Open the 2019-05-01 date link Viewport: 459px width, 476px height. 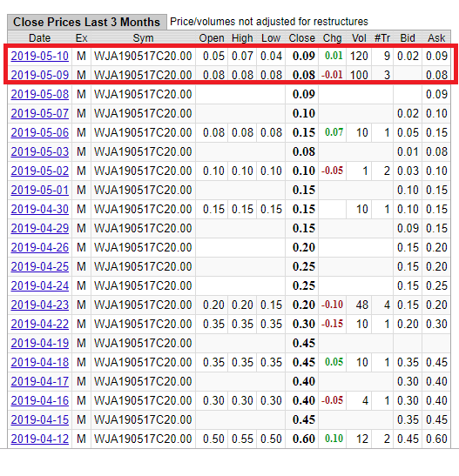40,190
